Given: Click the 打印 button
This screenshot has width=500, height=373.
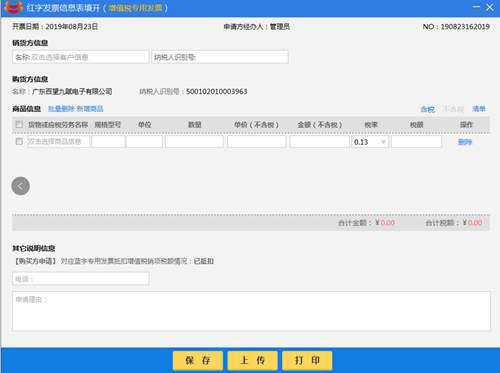Looking at the screenshot, I should 307,360.
